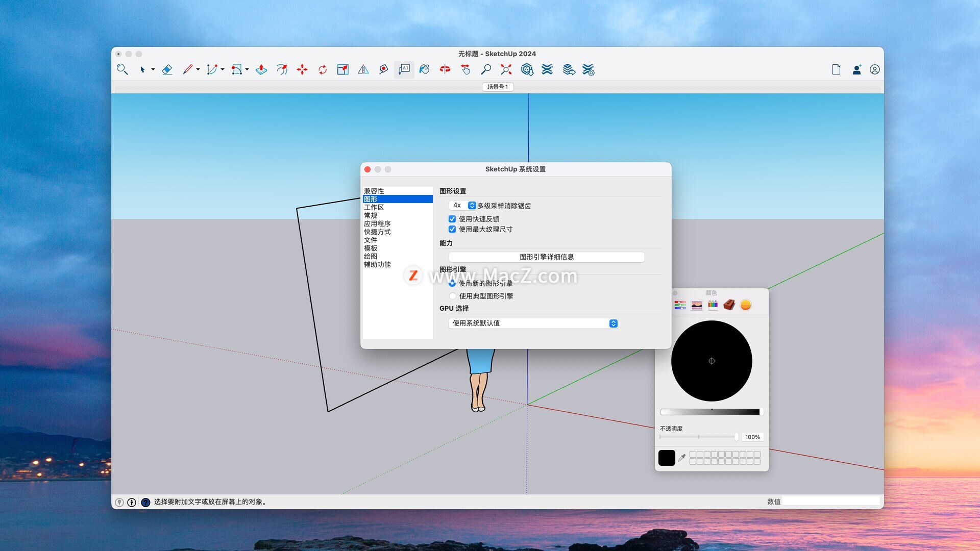Viewport: 980px width, 551px height.
Task: Select the Scale tool
Action: [343, 69]
